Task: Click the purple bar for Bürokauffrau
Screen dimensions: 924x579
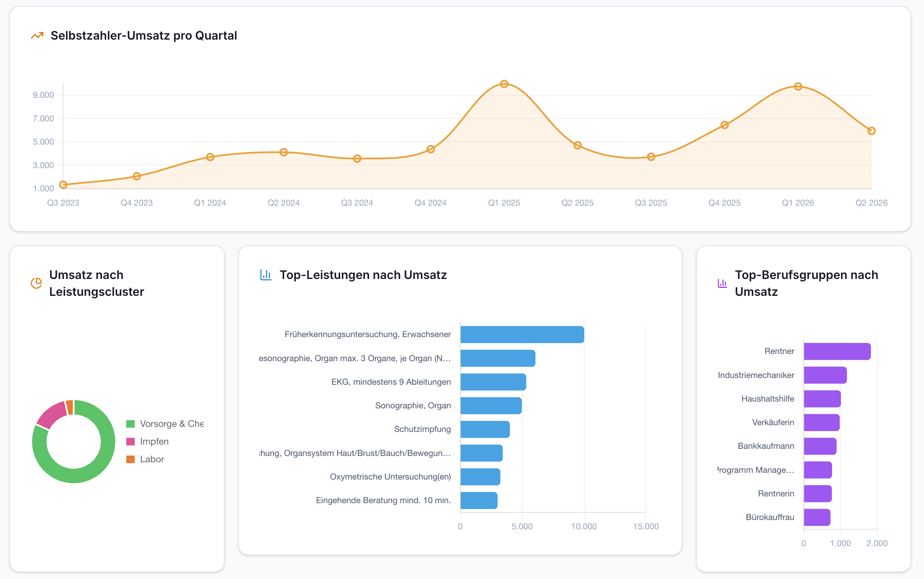Action: (x=817, y=517)
